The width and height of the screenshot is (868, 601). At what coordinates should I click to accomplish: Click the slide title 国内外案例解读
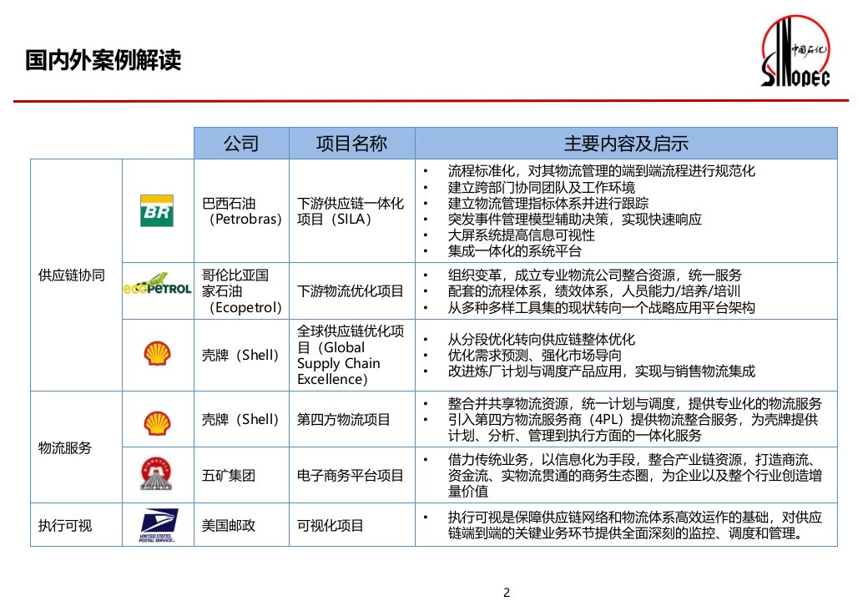(x=103, y=61)
